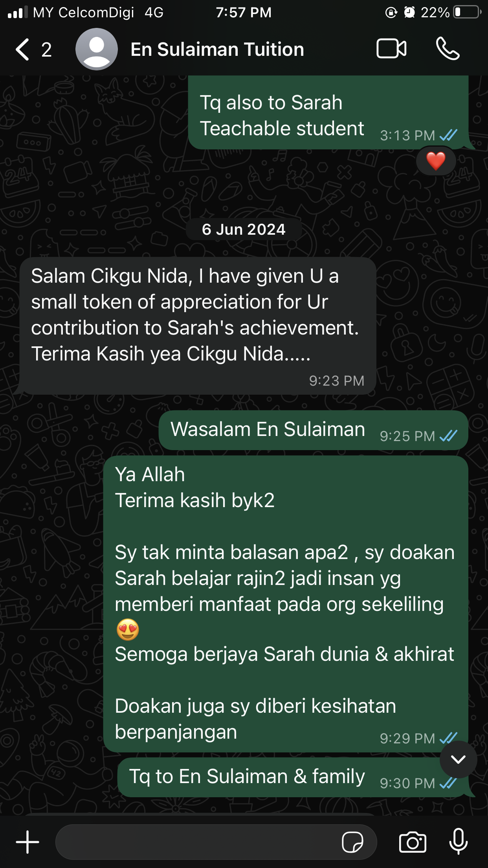Tap the "Tq also to Sarah" message bubble

(328, 112)
